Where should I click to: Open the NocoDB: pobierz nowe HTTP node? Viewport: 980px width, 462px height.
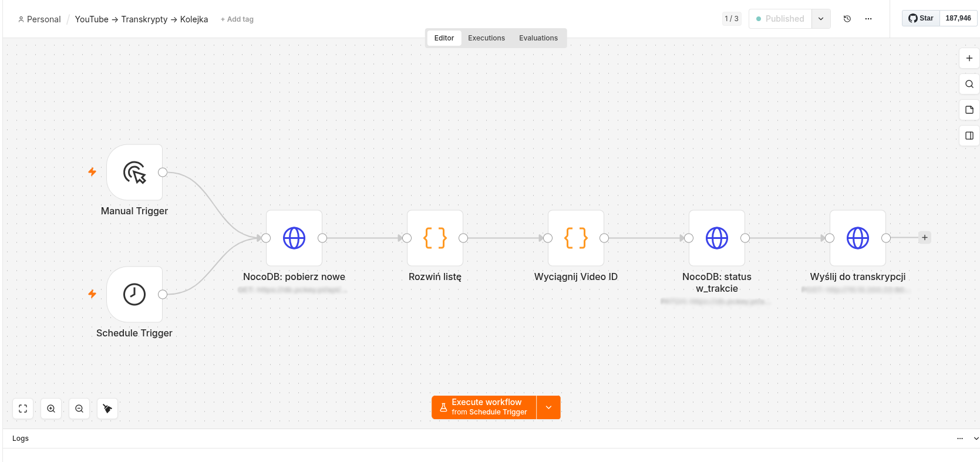pos(294,238)
